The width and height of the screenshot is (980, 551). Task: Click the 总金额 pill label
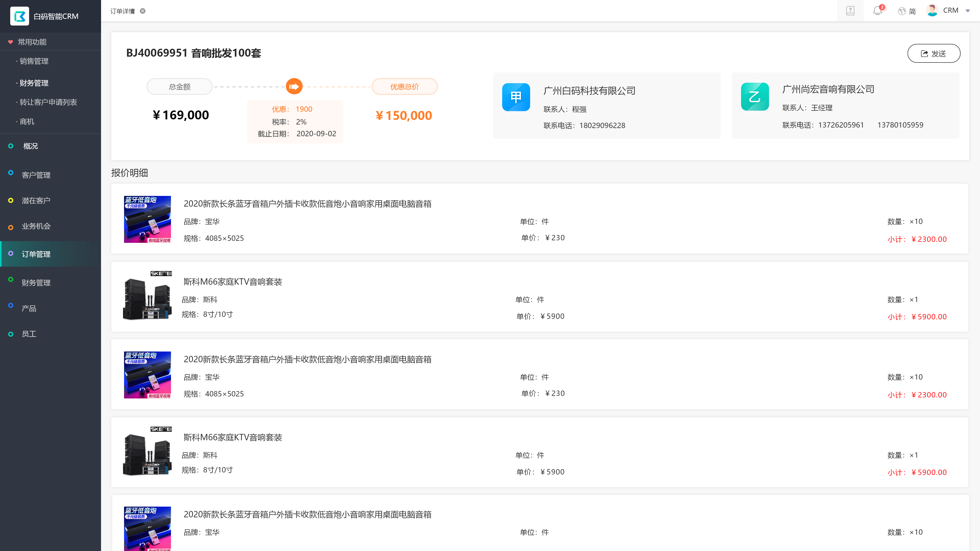pyautogui.click(x=180, y=87)
